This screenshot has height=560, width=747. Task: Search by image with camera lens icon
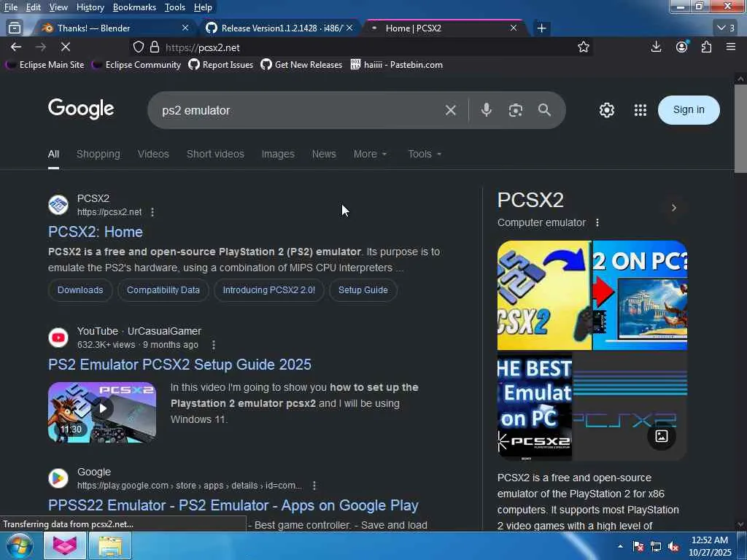tap(515, 110)
